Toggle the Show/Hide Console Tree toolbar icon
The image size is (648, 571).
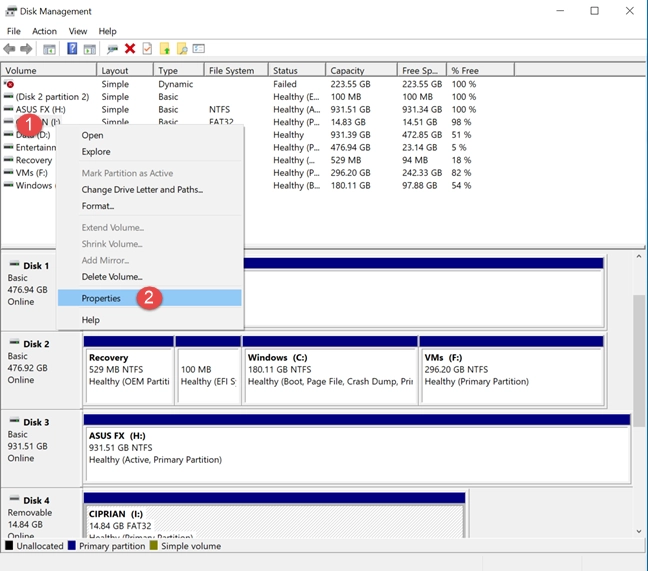pos(49,49)
